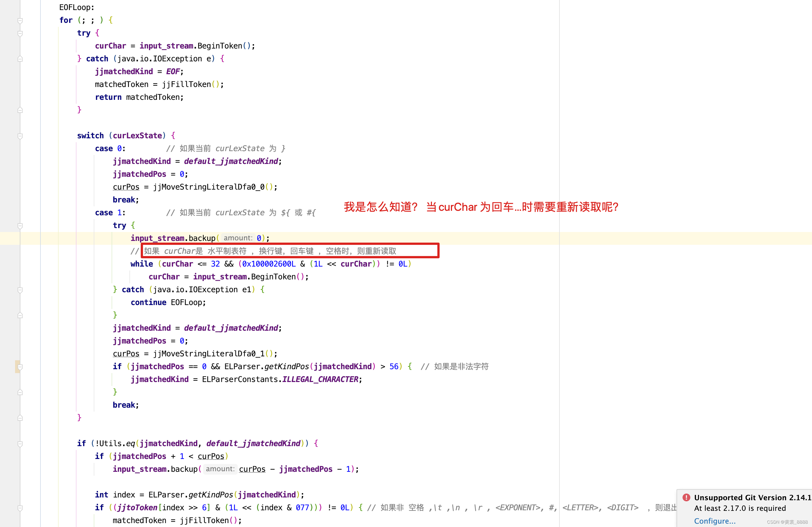The width and height of the screenshot is (812, 527).
Task: Click the red error icon in notification
Action: pos(686,497)
